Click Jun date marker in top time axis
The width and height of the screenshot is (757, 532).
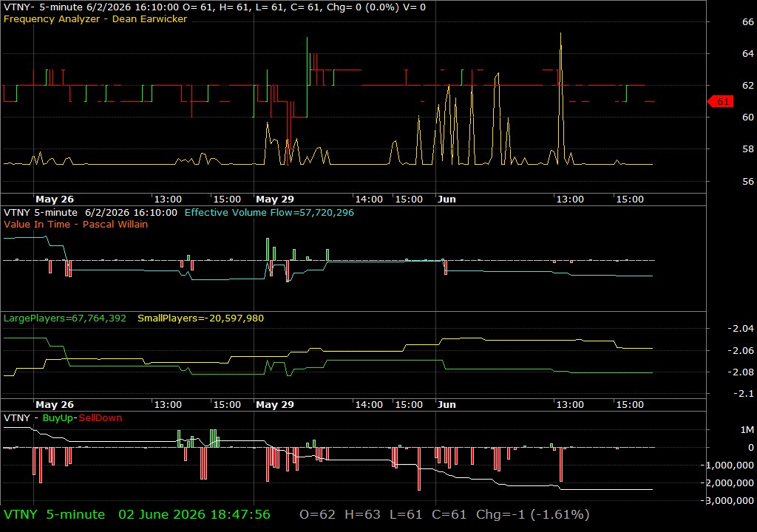pyautogui.click(x=447, y=199)
